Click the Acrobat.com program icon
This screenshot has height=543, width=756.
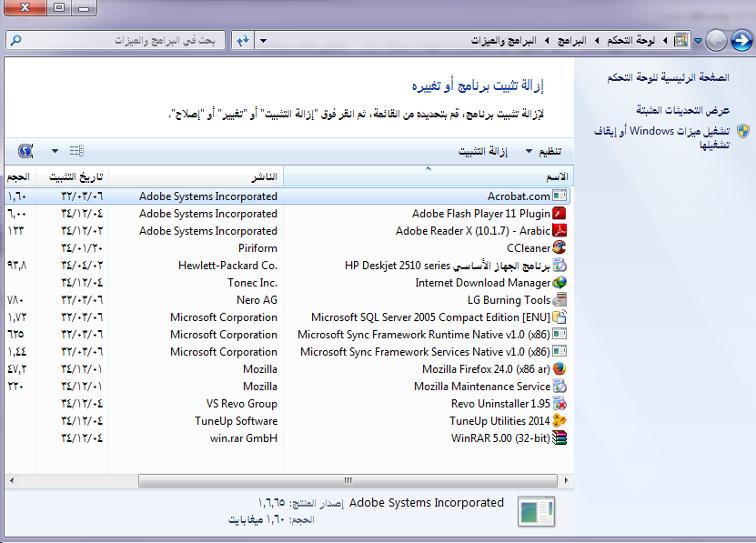[x=559, y=196]
